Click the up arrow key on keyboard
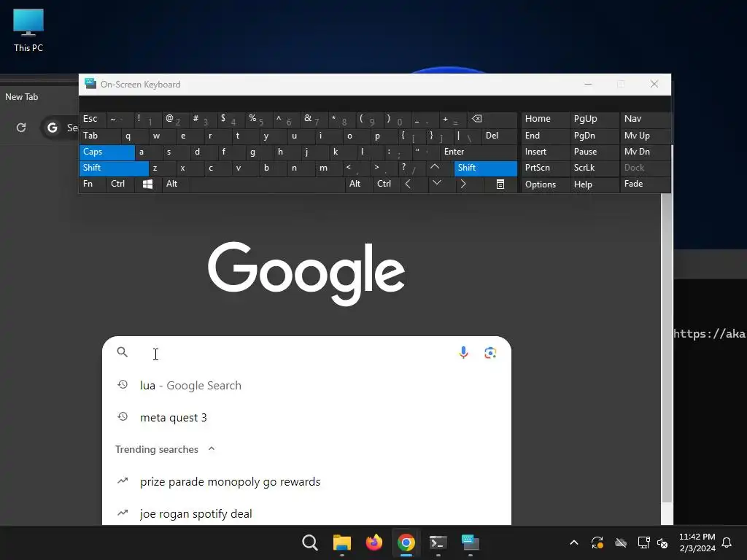Image resolution: width=747 pixels, height=560 pixels. pyautogui.click(x=435, y=168)
